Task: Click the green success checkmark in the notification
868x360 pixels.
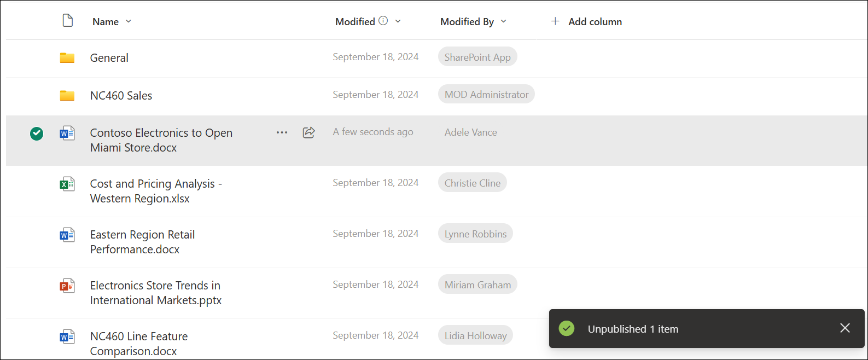Action: 566,328
